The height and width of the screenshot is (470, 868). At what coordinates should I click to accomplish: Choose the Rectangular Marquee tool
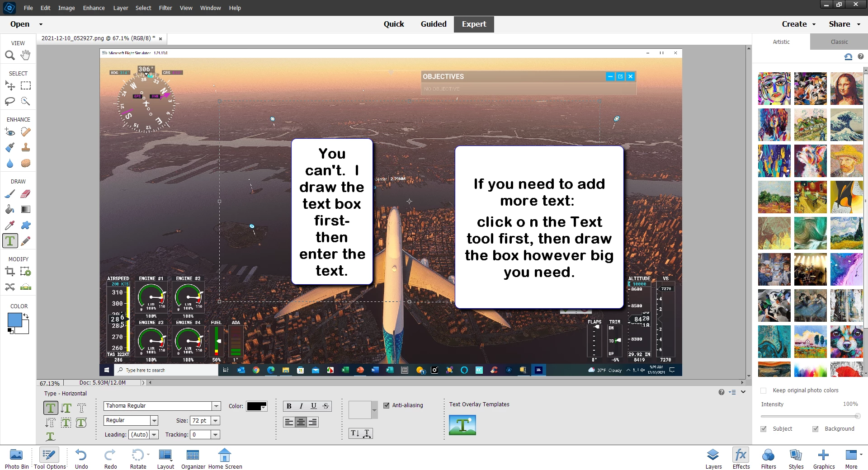(x=26, y=85)
